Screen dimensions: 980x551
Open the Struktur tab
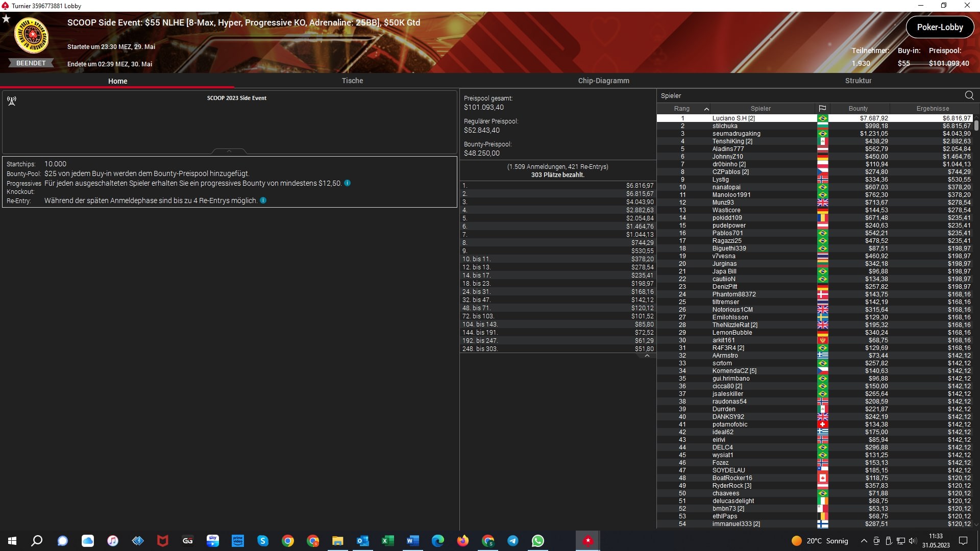pyautogui.click(x=858, y=81)
